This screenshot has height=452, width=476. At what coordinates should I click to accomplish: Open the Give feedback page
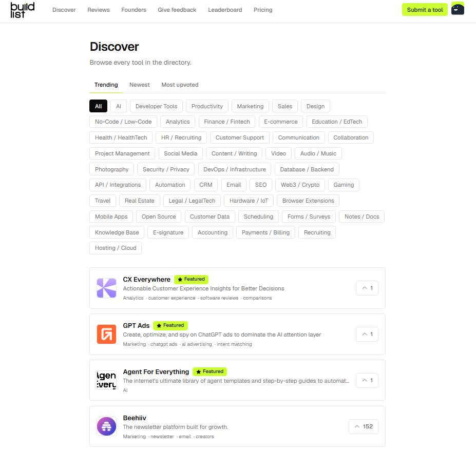point(177,10)
